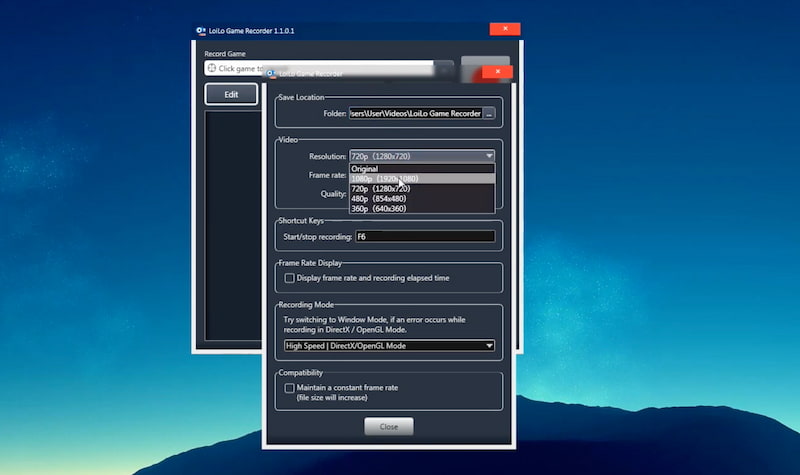Enable display frame rate and elapsed time
Image resolution: width=800 pixels, height=475 pixels.
coord(290,278)
